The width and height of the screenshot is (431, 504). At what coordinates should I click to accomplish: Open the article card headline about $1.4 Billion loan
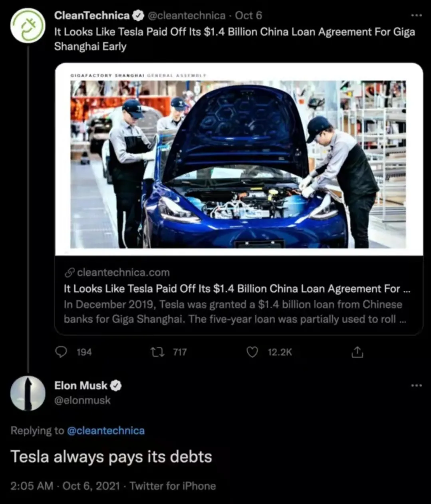click(x=237, y=289)
